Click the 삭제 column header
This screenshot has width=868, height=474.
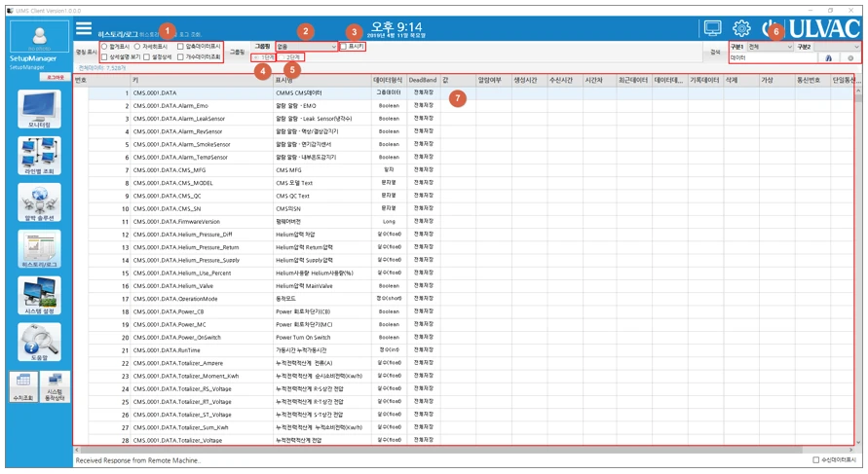(x=741, y=81)
